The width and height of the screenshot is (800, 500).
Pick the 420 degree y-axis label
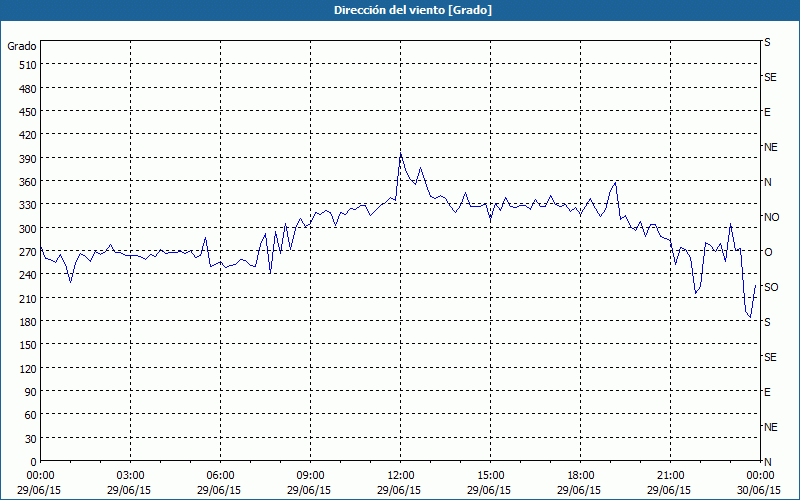click(28, 136)
